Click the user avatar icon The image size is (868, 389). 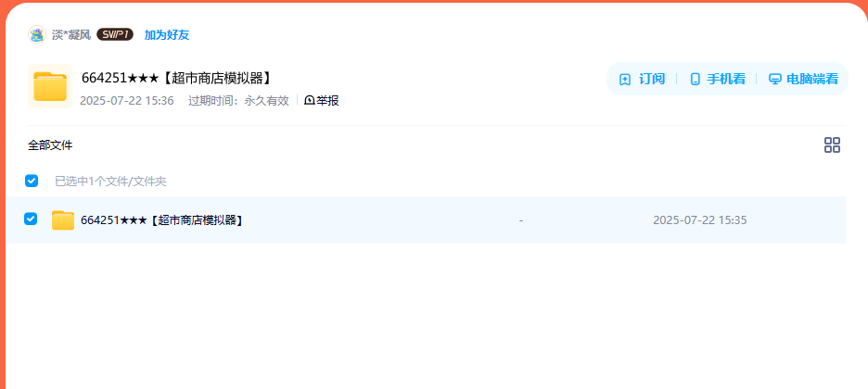36,35
